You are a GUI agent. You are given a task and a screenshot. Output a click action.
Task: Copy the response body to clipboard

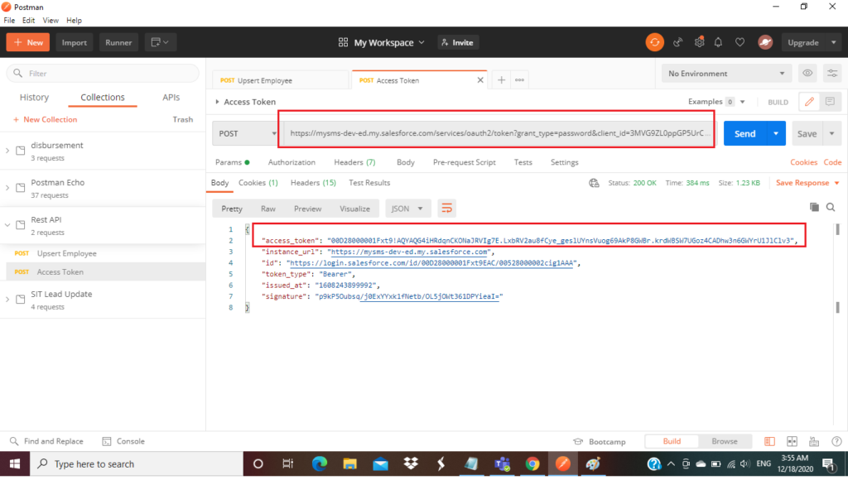pyautogui.click(x=814, y=207)
